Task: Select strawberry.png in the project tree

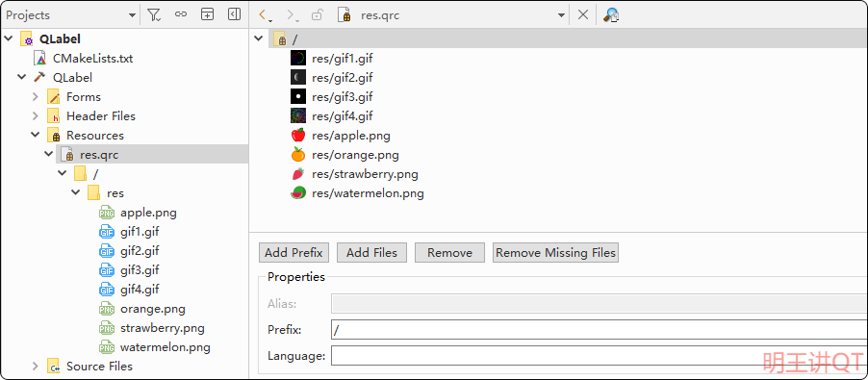Action: 163,328
